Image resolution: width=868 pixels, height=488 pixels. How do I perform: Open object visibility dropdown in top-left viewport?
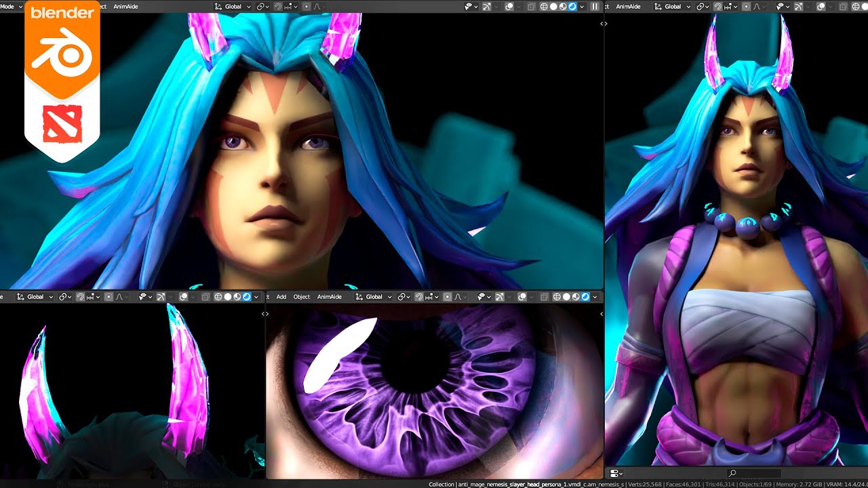[471, 6]
